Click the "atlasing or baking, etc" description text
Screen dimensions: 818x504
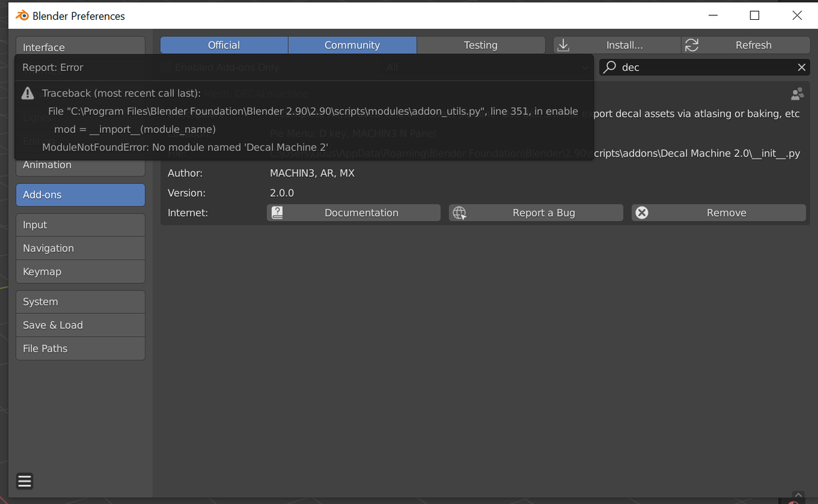(746, 114)
